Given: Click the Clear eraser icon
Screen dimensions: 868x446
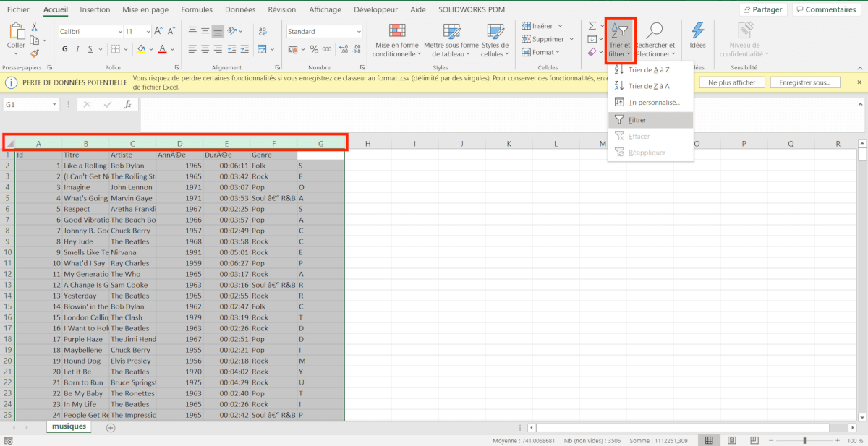Looking at the screenshot, I should pyautogui.click(x=592, y=52).
